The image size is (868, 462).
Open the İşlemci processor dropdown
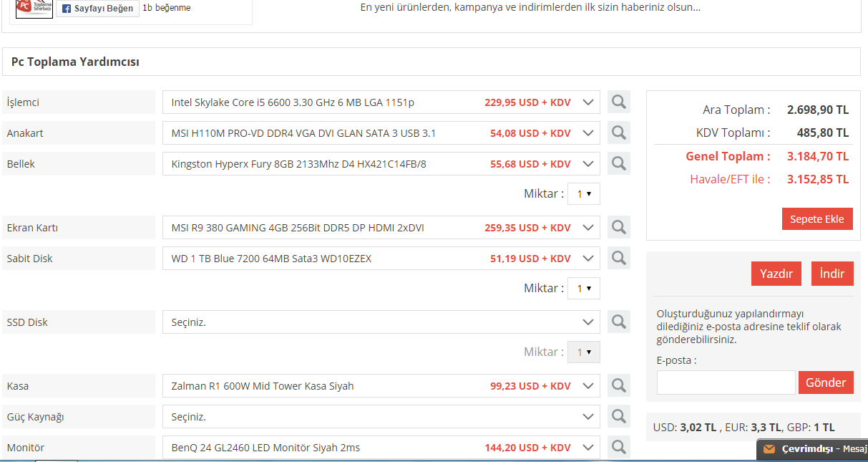[x=381, y=102]
